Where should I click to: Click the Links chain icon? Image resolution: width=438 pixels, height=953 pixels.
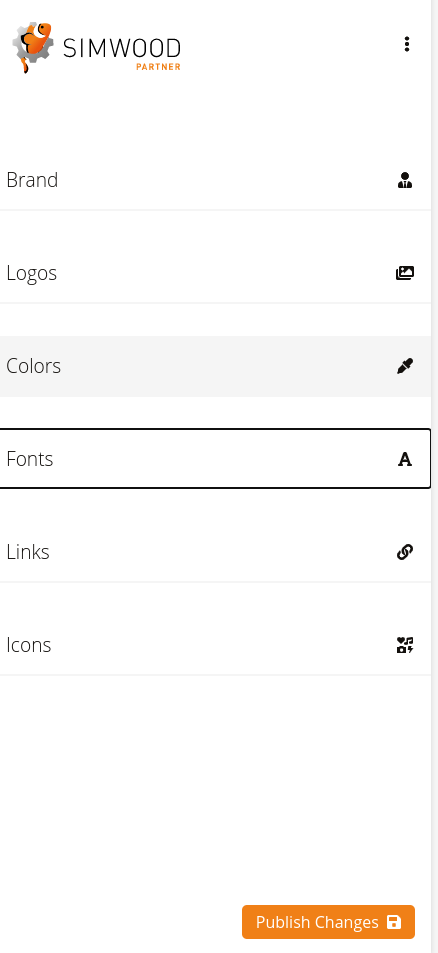405,552
